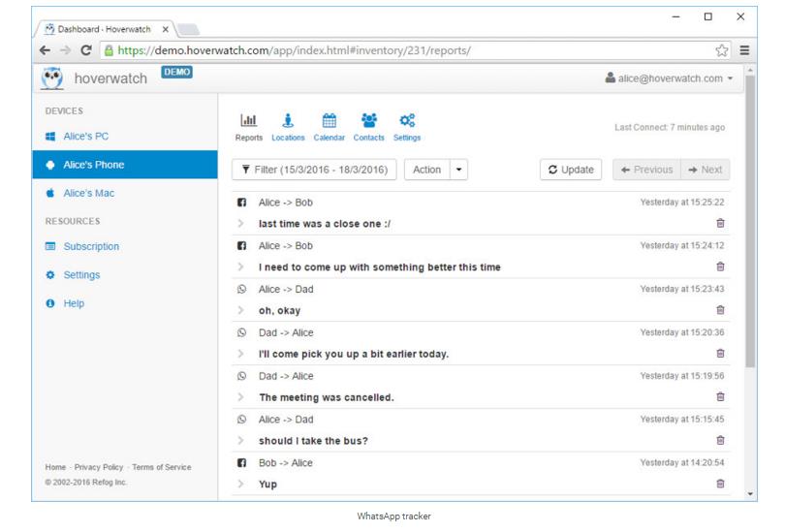
Task: Click WhatsApp icon beside Dad -> Alice at 15:20:36
Action: click(x=242, y=332)
